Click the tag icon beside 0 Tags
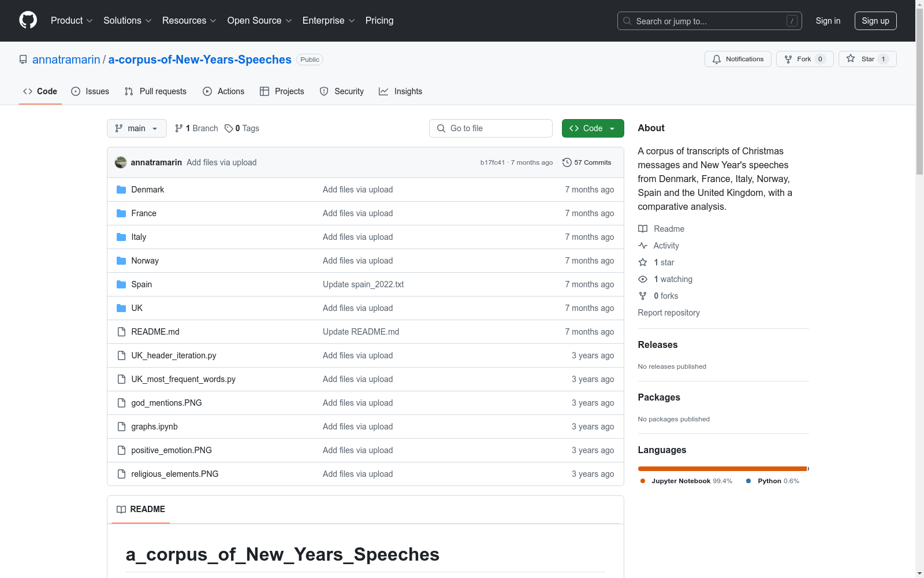924x578 pixels. pyautogui.click(x=229, y=128)
